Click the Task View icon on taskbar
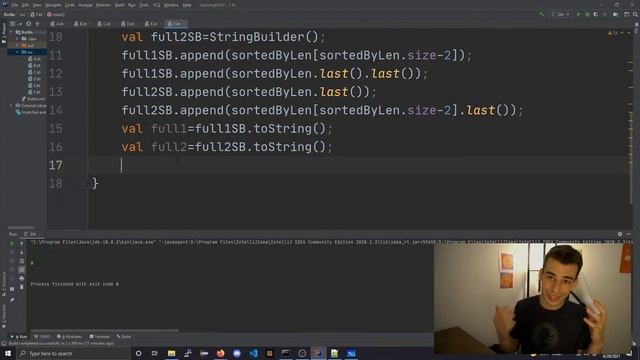The height and width of the screenshot is (360, 640). coord(155,353)
